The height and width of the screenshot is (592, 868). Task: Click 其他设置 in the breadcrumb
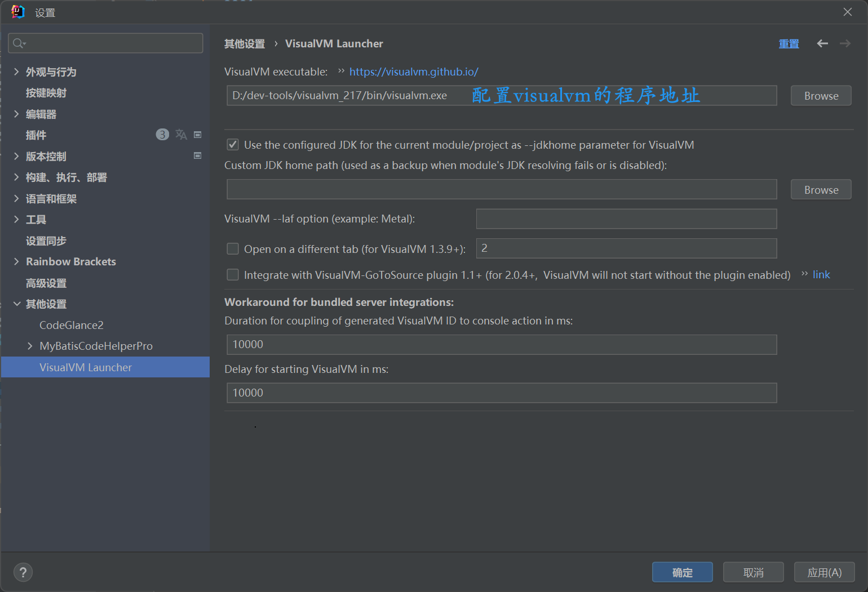pos(245,43)
